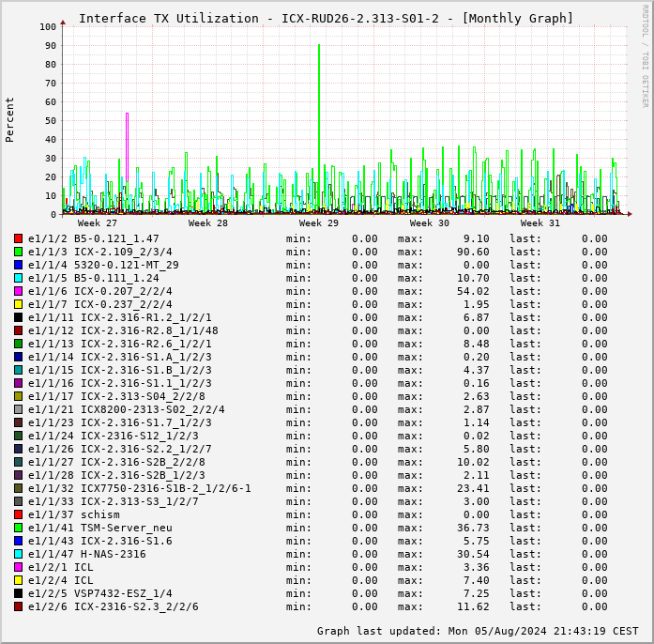Click the red swatch for e1/1/2 B5-0.121_1.47
Viewport: 654px width, 644px height.
tap(18, 238)
